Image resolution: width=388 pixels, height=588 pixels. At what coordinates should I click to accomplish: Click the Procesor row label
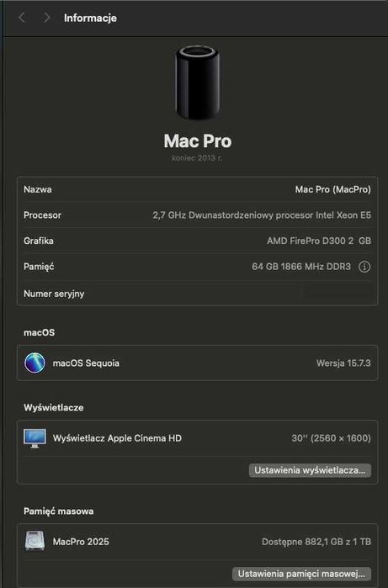[42, 215]
